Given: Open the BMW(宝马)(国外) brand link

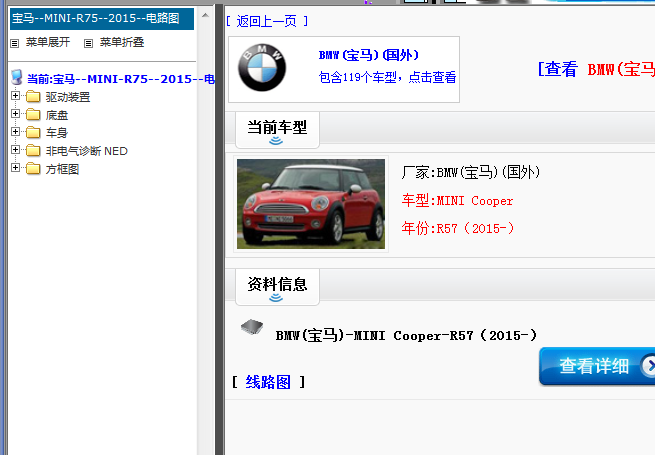Looking at the screenshot, I should (x=368, y=55).
